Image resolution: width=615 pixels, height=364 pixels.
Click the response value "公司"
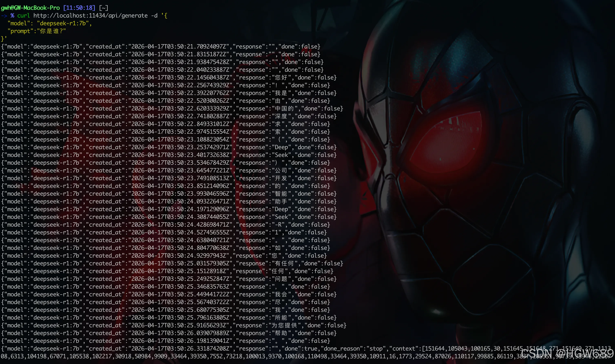(281, 170)
